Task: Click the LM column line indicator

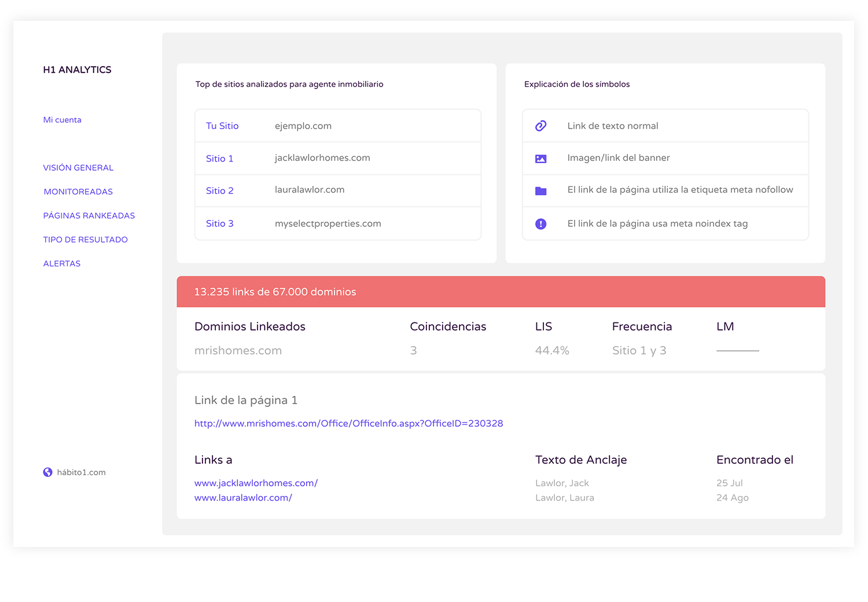Action: click(737, 351)
